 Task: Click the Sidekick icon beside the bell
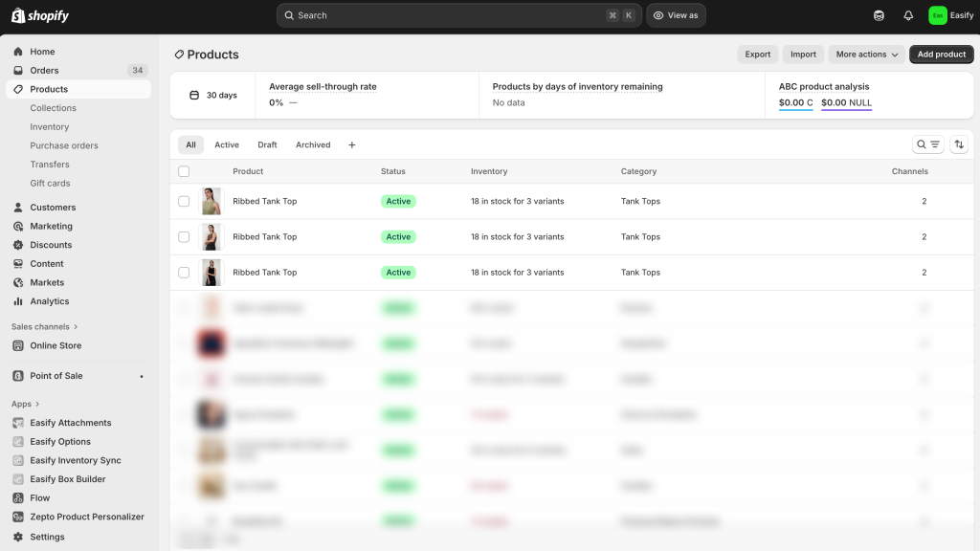(879, 15)
